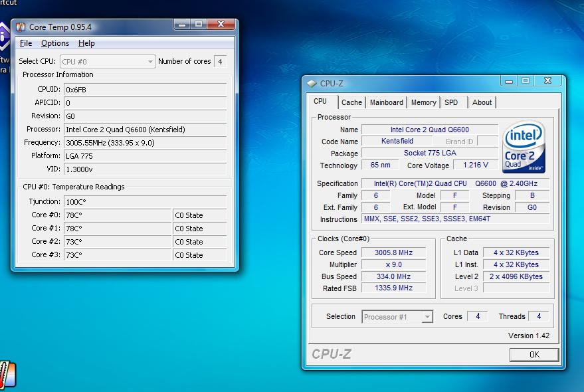Screen dimensions: 584x392
Task: Click the Number of cores field showing 4
Action: point(220,62)
